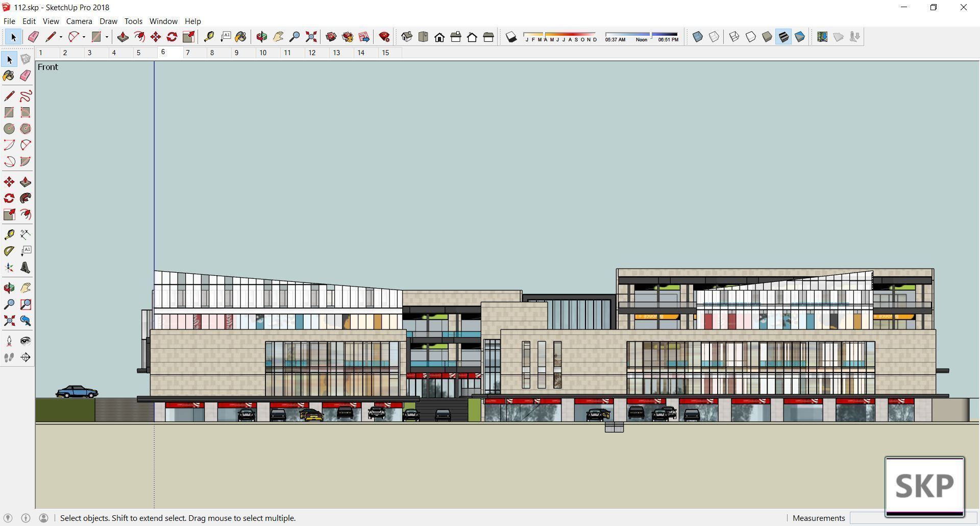The image size is (980, 526).
Task: Open the File menu
Action: coord(9,21)
